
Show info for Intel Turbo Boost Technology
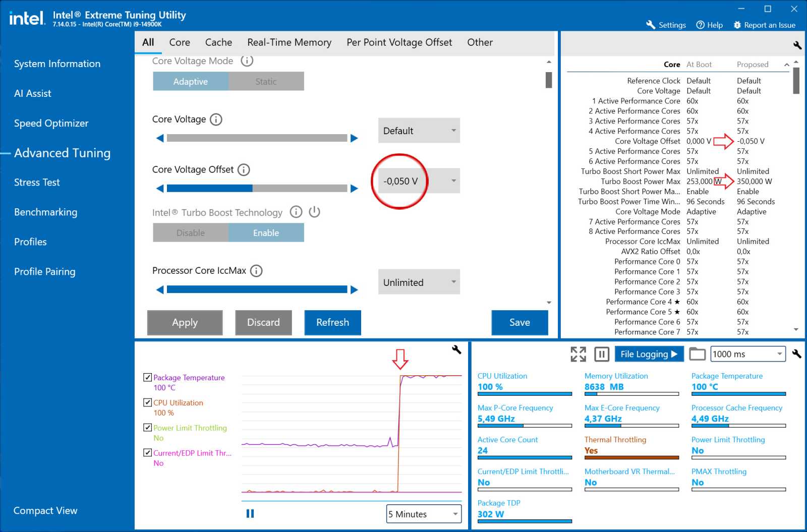[296, 212]
